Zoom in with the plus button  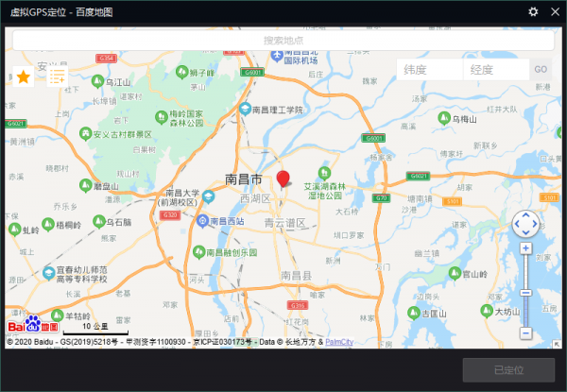coord(525,248)
